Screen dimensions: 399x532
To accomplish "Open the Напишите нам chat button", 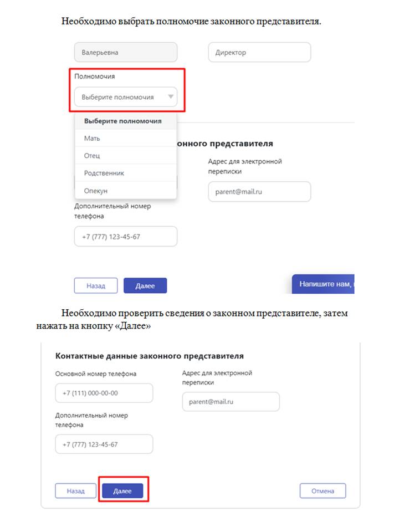I will [x=323, y=284].
